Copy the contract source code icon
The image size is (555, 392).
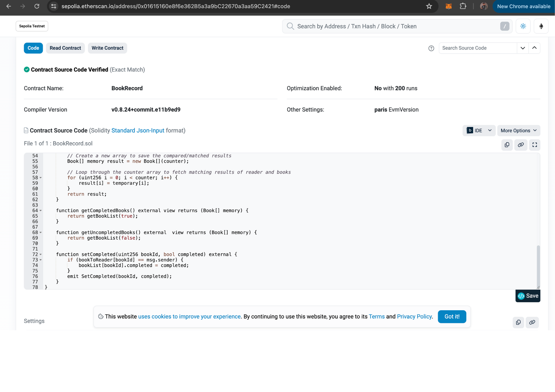(x=507, y=145)
